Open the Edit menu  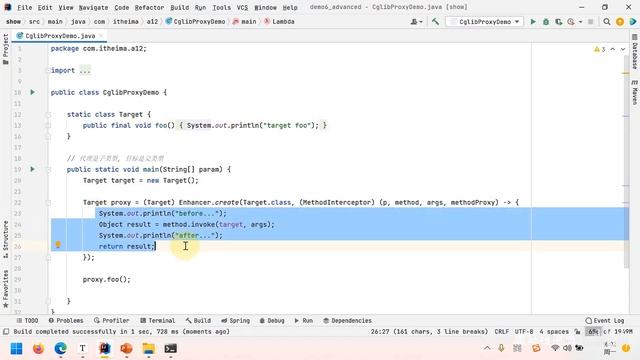(x=45, y=7)
